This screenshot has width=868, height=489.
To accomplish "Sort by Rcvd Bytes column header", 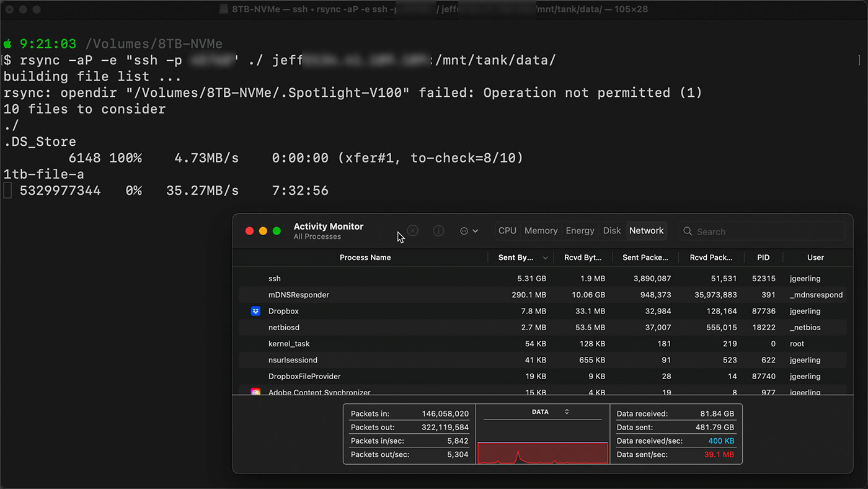I will tap(583, 258).
